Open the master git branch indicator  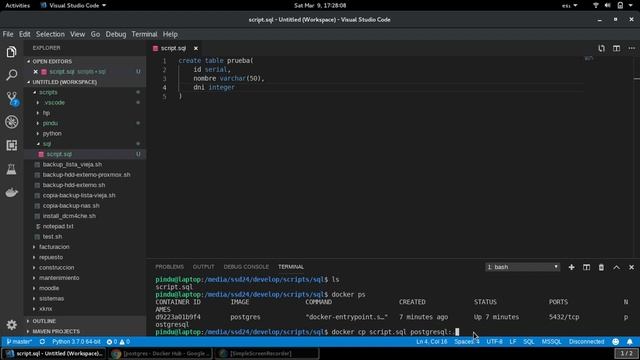click(x=19, y=342)
